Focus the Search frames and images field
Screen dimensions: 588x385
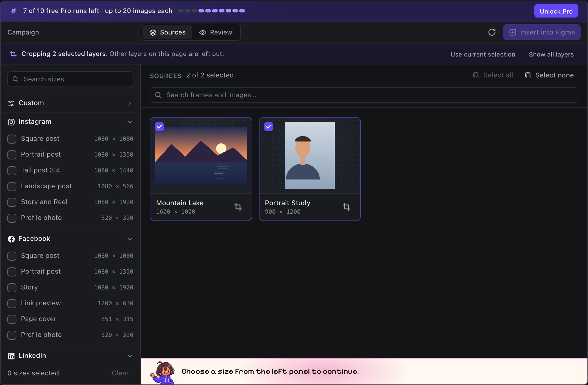click(x=364, y=95)
